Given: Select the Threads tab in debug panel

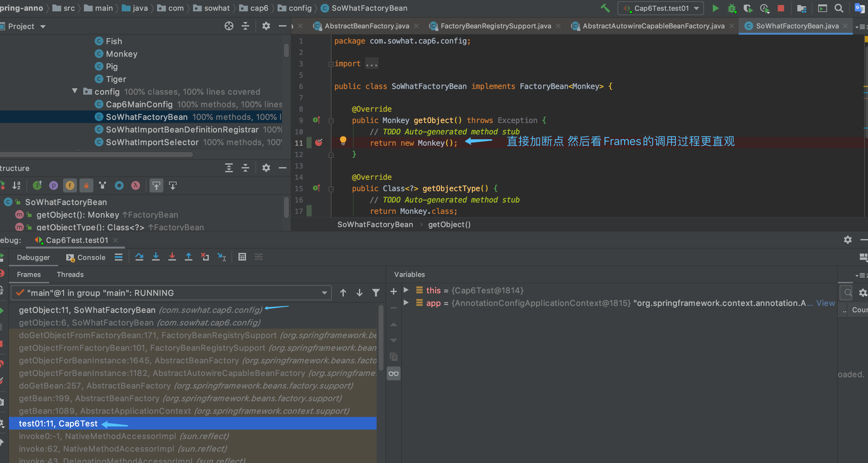Looking at the screenshot, I should 69,274.
